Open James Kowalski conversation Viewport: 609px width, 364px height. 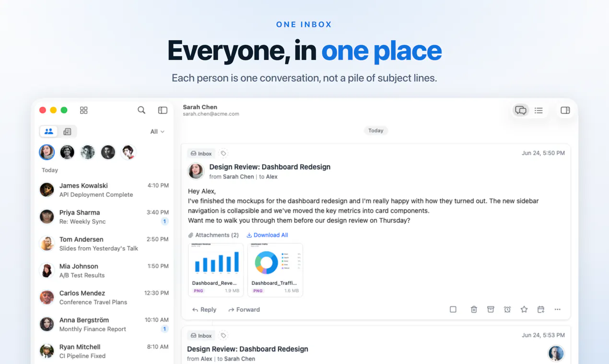coord(104,190)
